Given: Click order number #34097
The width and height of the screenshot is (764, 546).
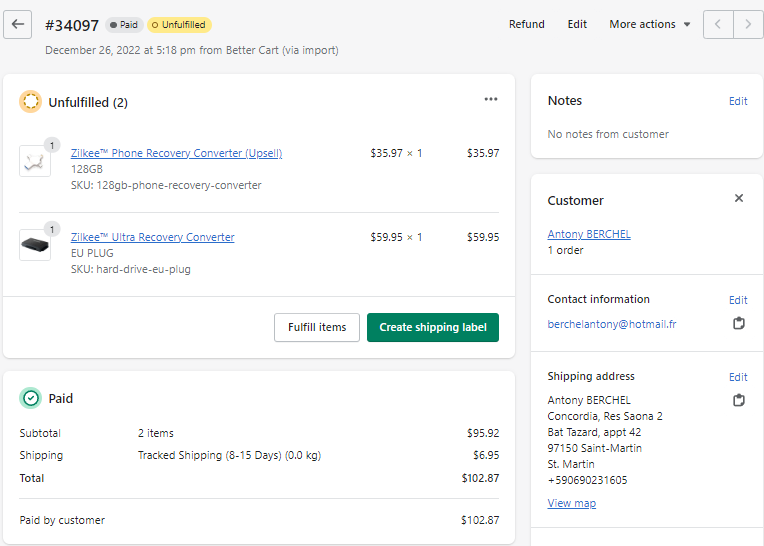Looking at the screenshot, I should coord(72,25).
